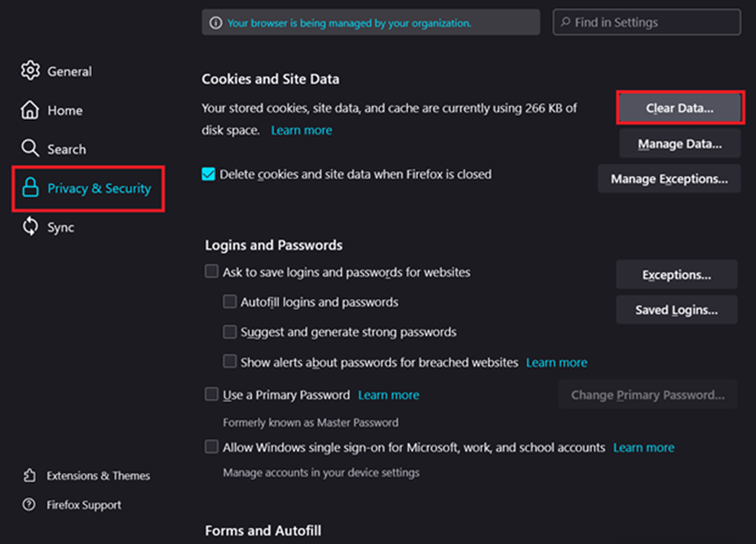Open Saved Logins...

(x=677, y=309)
